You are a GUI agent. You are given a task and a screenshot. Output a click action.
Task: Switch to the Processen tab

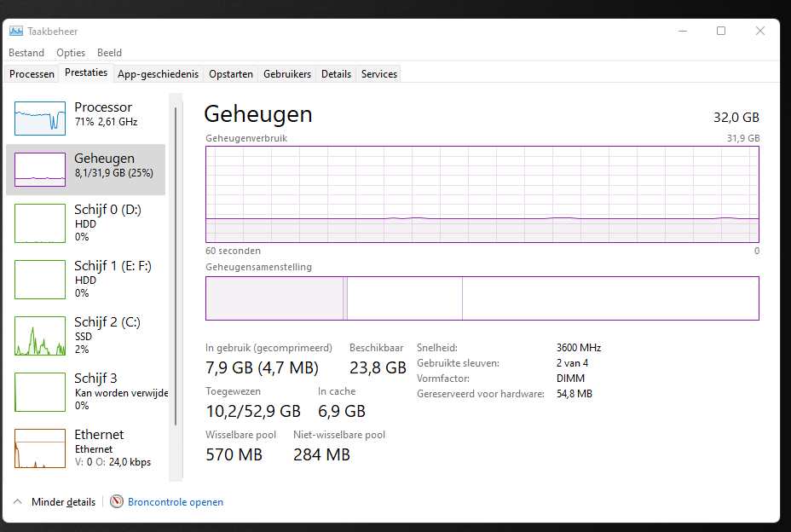(x=32, y=74)
